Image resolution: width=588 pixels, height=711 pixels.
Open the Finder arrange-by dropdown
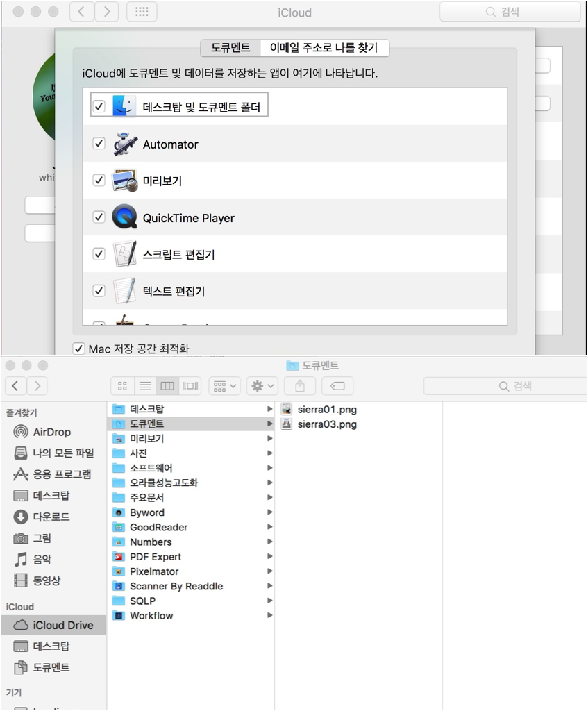pos(225,386)
